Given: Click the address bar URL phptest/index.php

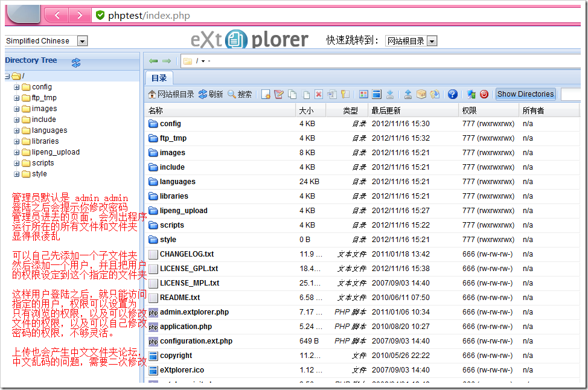Looking at the screenshot, I should tap(149, 16).
